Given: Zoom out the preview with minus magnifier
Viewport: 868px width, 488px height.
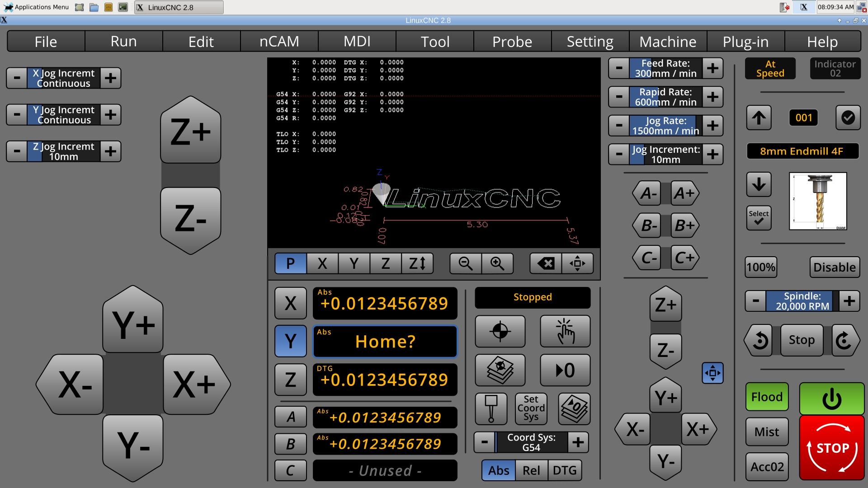Looking at the screenshot, I should (465, 263).
